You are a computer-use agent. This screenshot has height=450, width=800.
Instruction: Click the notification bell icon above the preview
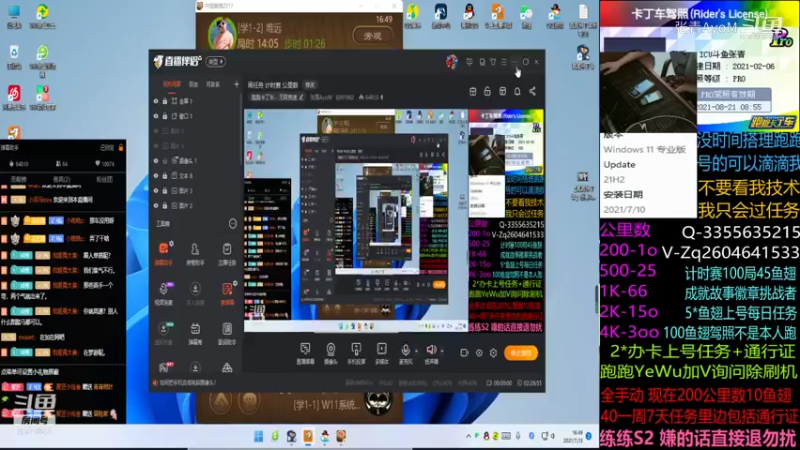517,91
